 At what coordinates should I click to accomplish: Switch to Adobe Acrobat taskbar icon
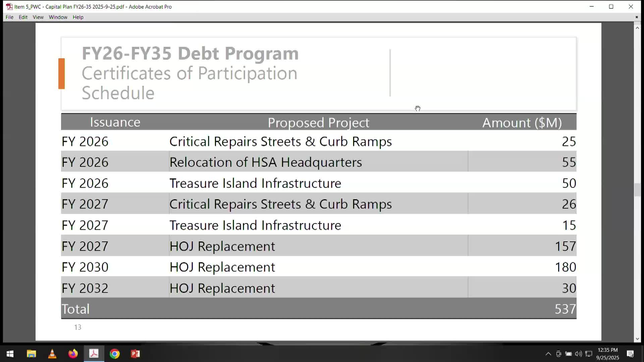pos(94,354)
